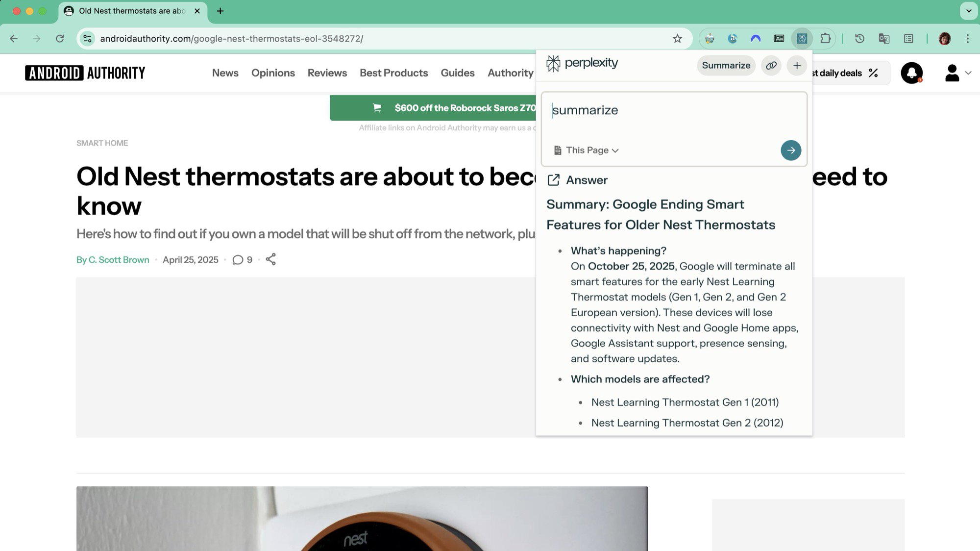Viewport: 980px width, 551px height.
Task: Open the Reviews menu item
Action: [327, 73]
